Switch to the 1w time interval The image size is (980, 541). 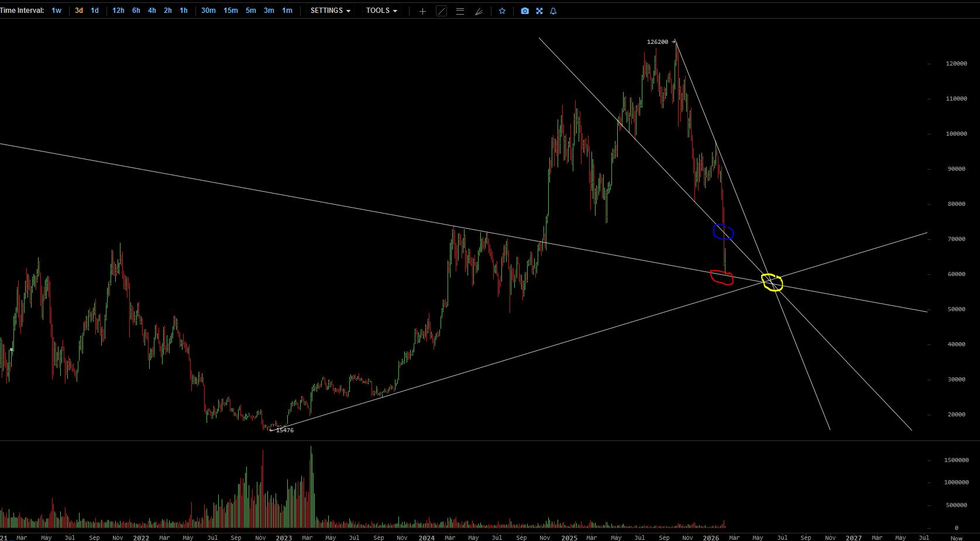pos(56,11)
